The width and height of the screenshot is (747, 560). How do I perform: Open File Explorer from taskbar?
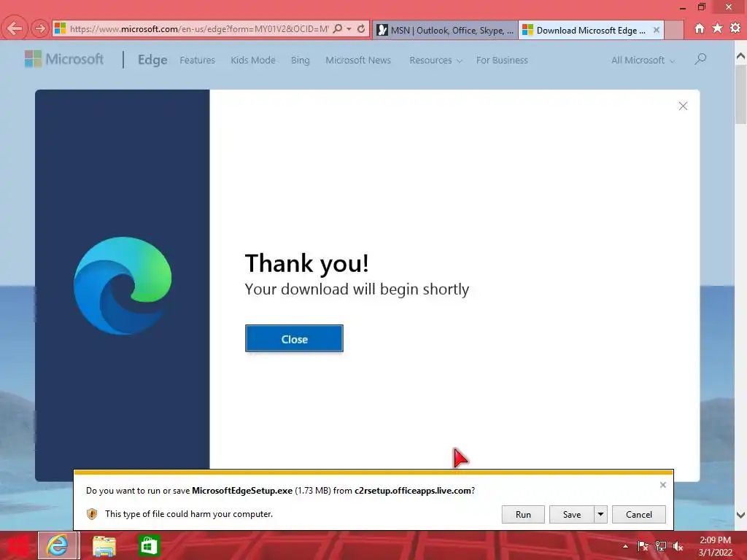click(104, 545)
